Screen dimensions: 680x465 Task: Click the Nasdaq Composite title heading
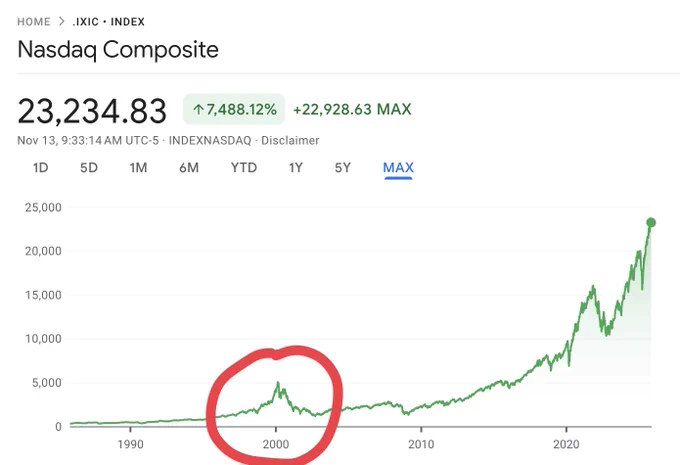pos(118,50)
